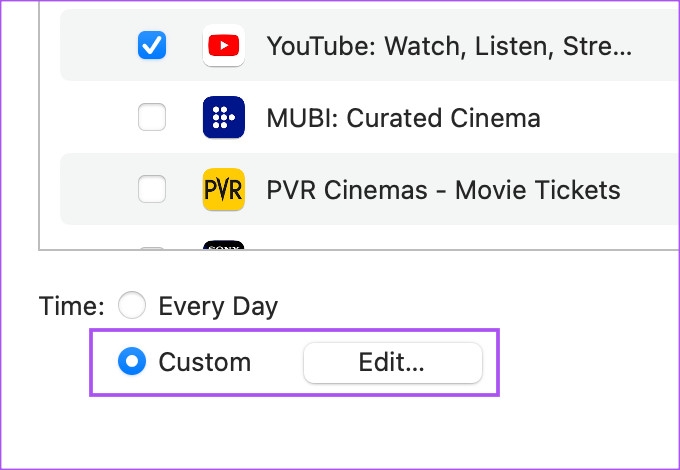The image size is (680, 470).
Task: Click the YouTube: Watch, Listen title text
Action: pyautogui.click(x=449, y=46)
